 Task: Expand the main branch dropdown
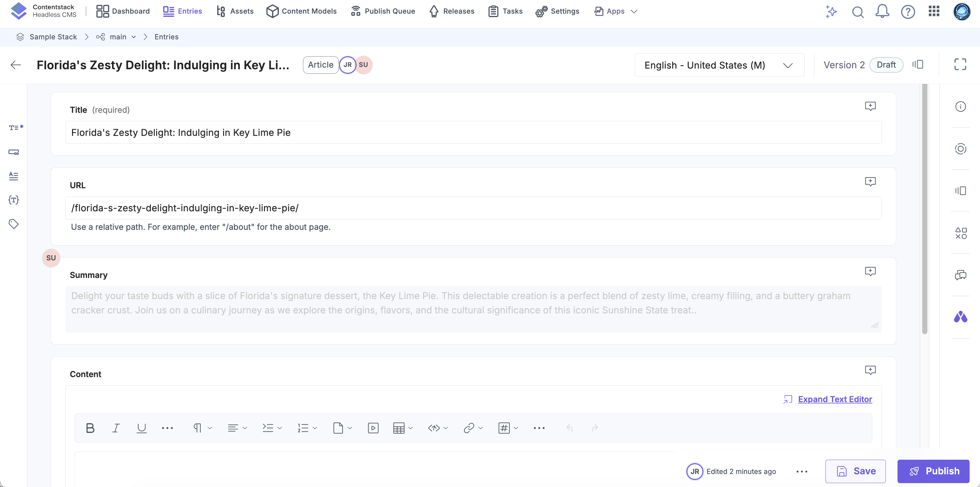[133, 37]
